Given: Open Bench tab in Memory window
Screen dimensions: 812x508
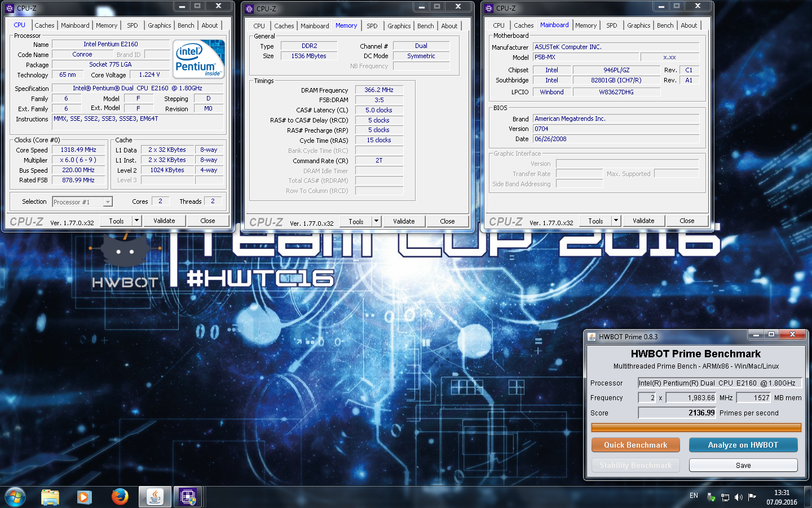Looking at the screenshot, I should pyautogui.click(x=426, y=26).
